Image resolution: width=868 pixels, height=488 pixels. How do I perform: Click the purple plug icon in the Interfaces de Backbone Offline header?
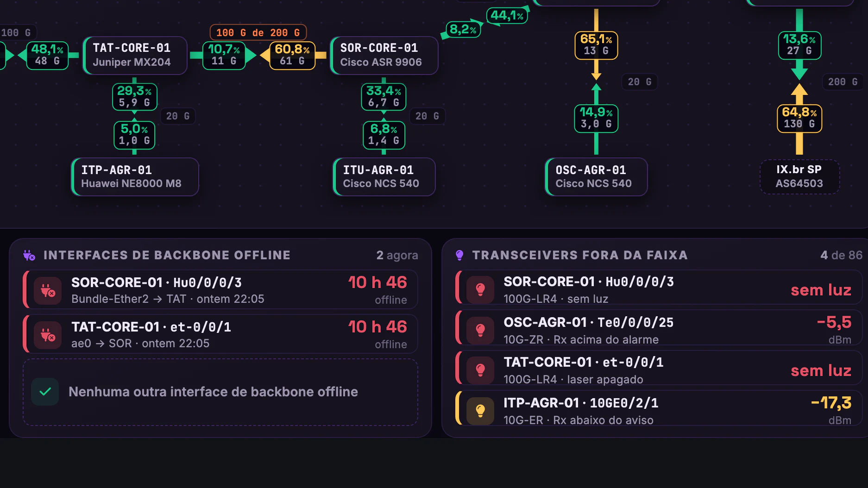tap(29, 255)
